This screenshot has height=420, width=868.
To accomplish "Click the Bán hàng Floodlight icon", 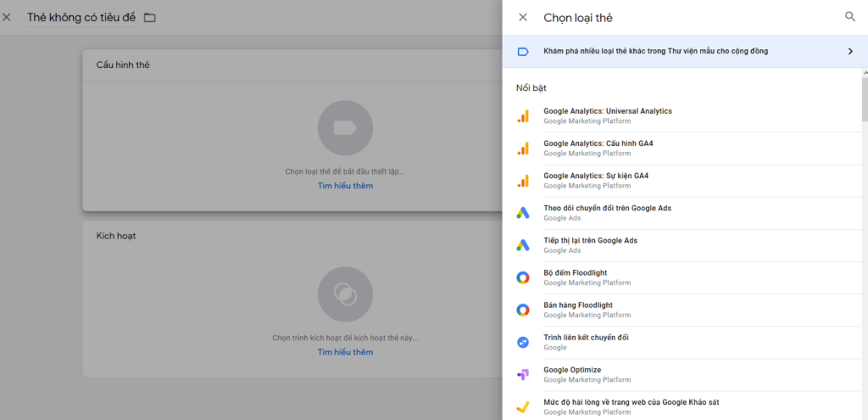I will click(523, 310).
